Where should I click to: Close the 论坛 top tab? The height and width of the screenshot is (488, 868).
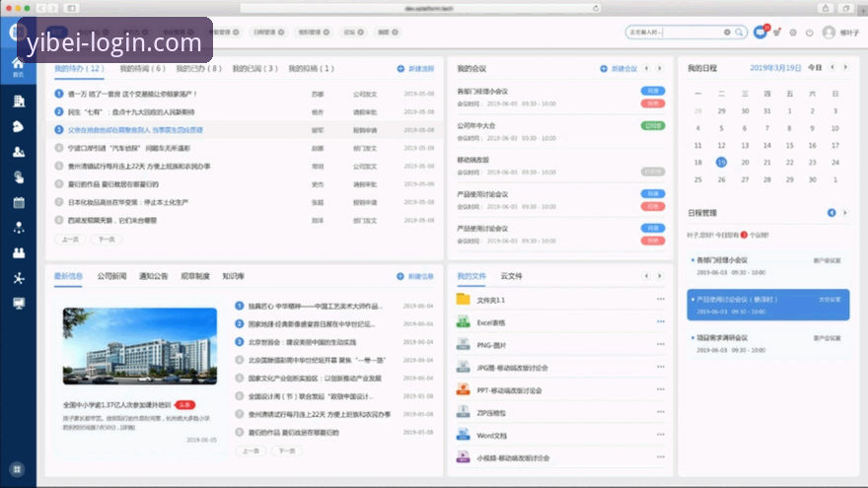click(x=361, y=33)
